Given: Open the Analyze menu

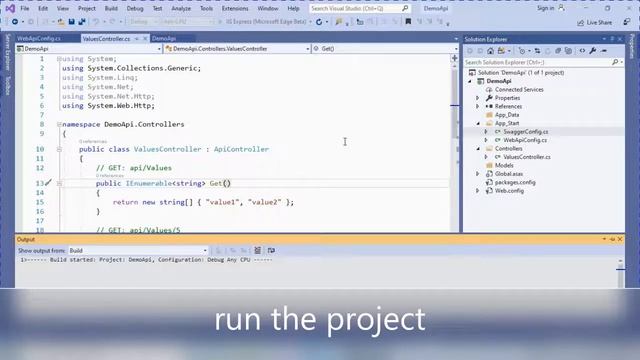Looking at the screenshot, I should point(181,8).
